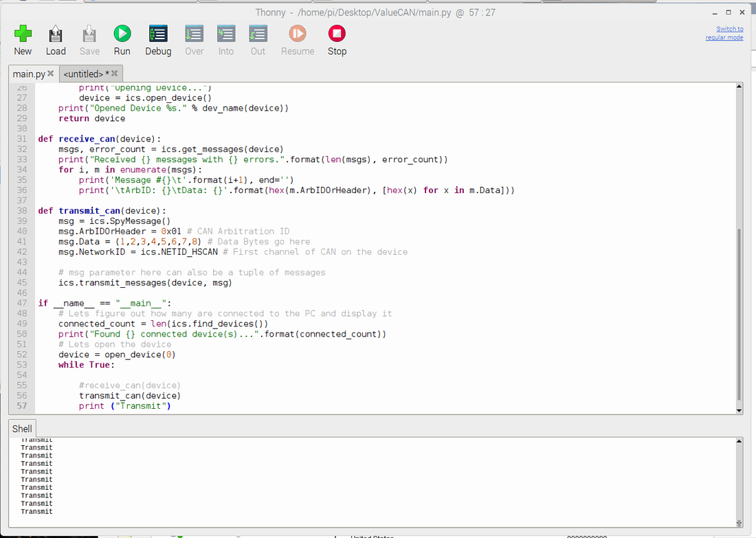Stop the running script

click(337, 33)
